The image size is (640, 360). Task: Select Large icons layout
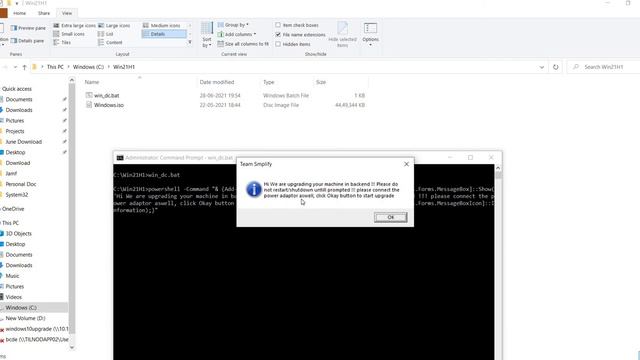[x=114, y=25]
